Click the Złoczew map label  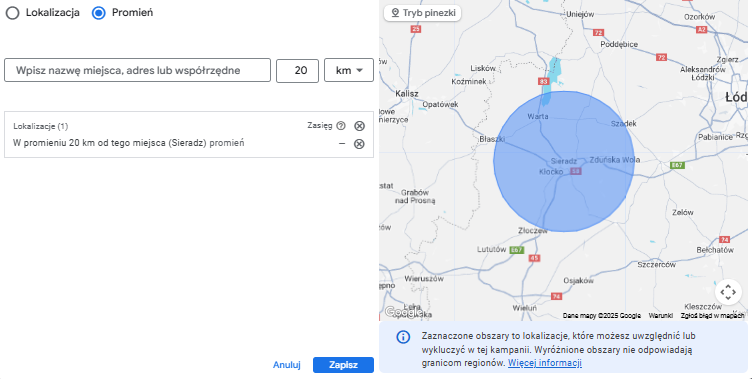(533, 231)
